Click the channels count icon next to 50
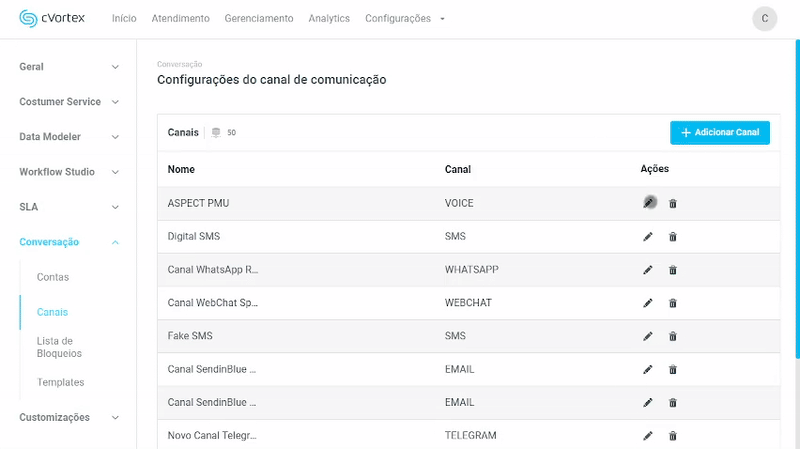Viewport: 800px width, 449px height. point(216,133)
